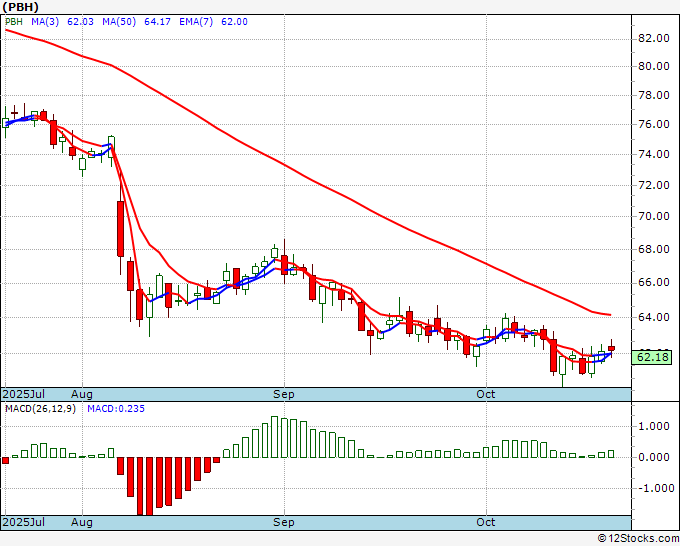
Task: Click the ©12Stocks.com credit text
Action: [x=638, y=538]
